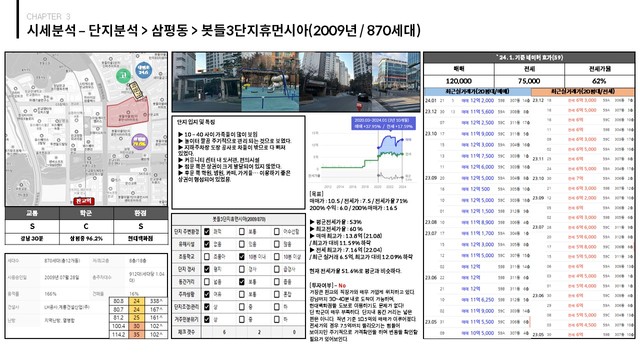This screenshot has width=640, height=360.
Task: Click the 학군 column header under the map
Action: tap(86, 213)
